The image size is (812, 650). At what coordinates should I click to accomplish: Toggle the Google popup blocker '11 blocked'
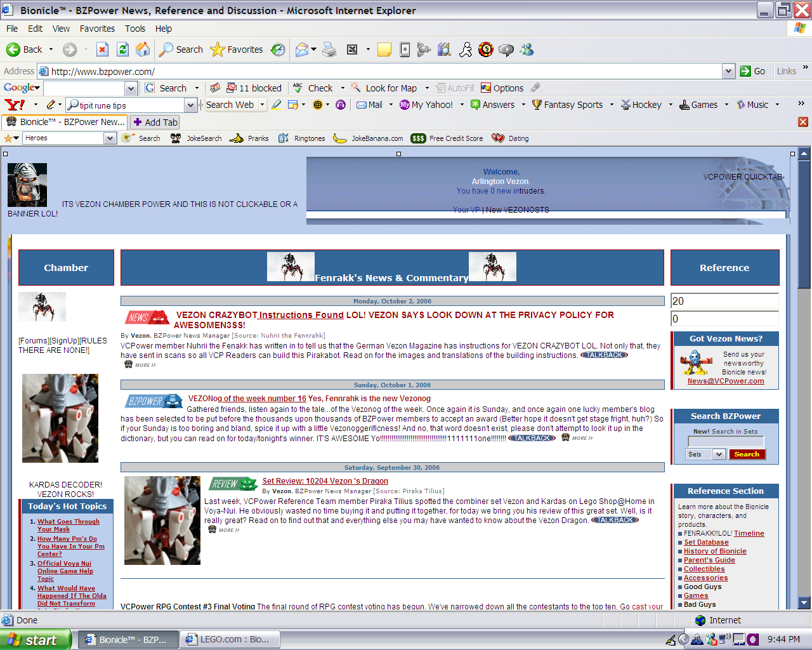254,88
